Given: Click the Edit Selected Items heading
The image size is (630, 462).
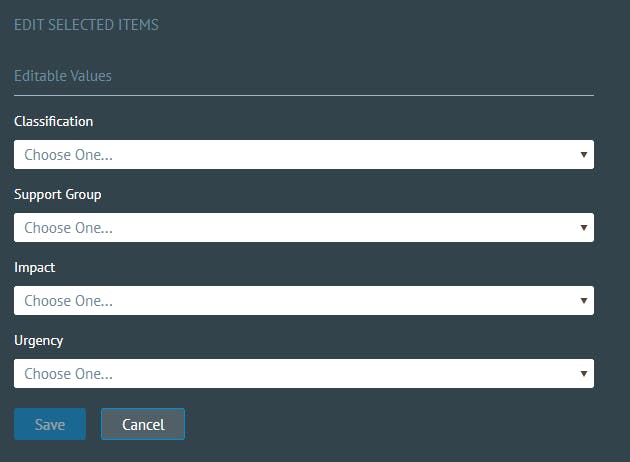Looking at the screenshot, I should [x=86, y=25].
